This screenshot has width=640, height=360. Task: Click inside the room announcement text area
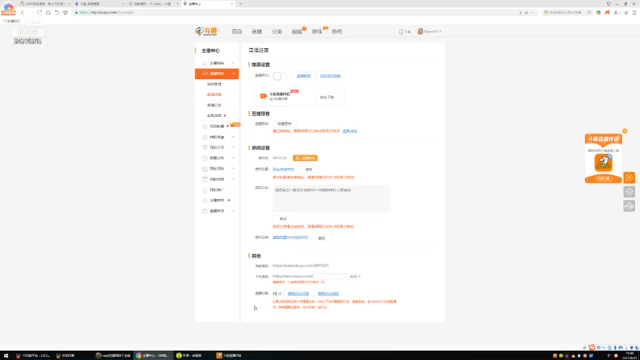[331, 199]
